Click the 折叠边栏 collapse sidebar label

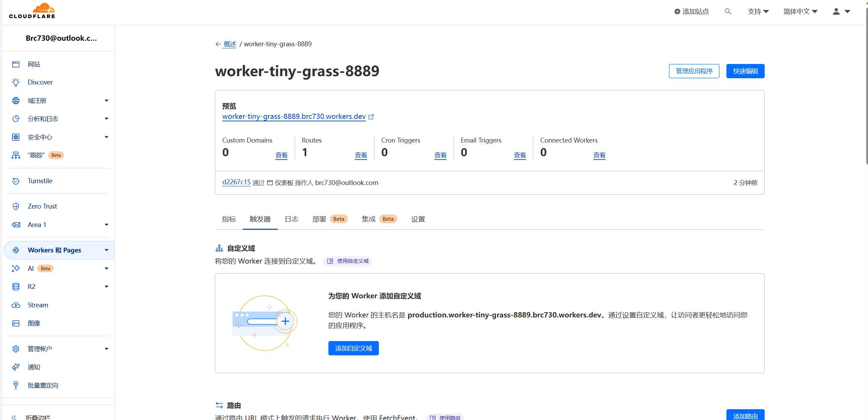38,417
